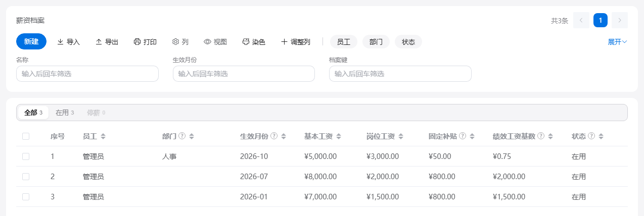Click the help icon beside 固定补贴

click(x=463, y=136)
